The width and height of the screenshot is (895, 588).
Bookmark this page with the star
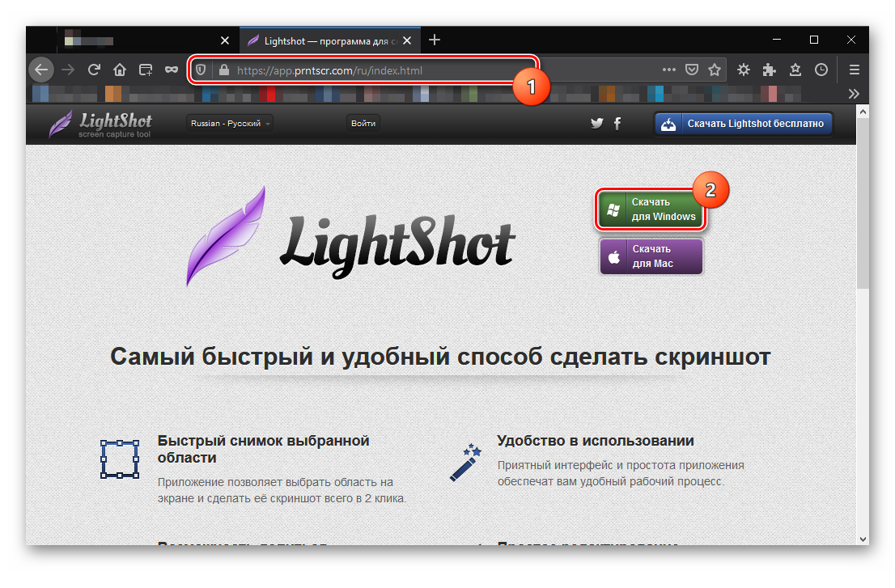(715, 70)
